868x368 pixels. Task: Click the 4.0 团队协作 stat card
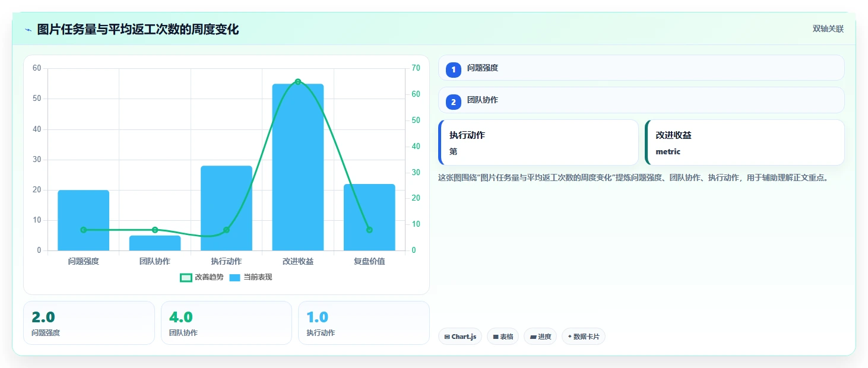(x=226, y=323)
